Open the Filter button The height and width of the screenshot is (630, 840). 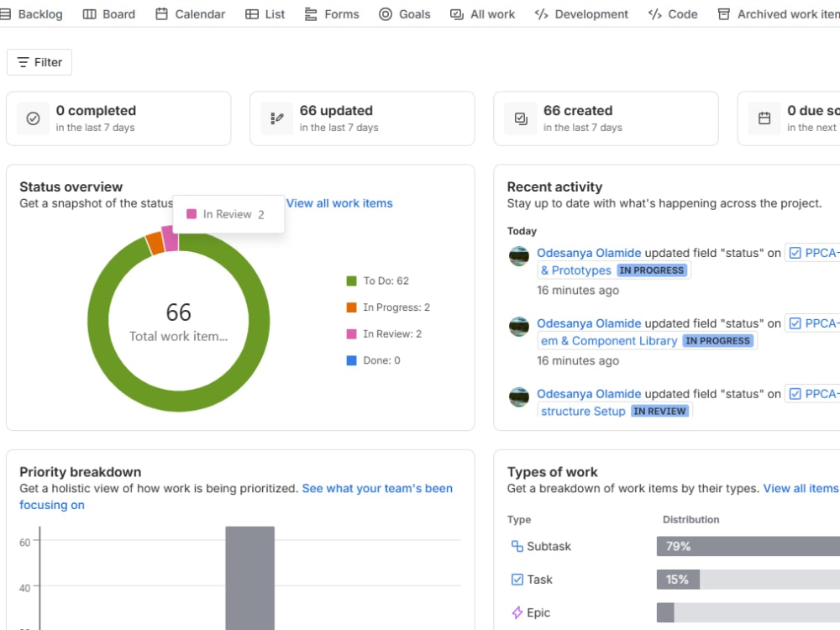click(x=39, y=62)
